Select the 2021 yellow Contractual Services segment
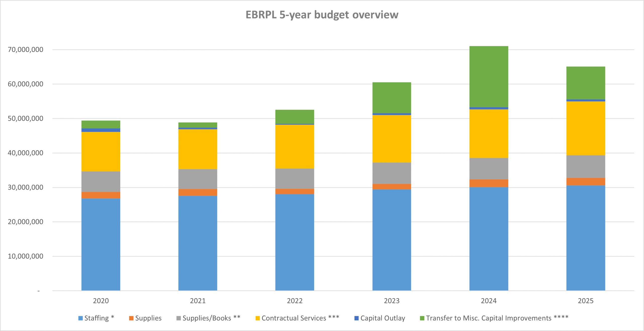The image size is (644, 331). pos(198,149)
